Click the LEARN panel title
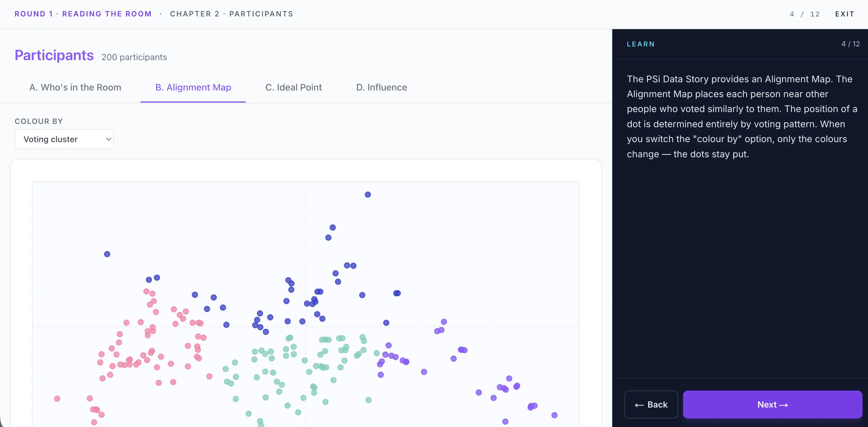Screen dimensions: 868x427 coord(641,44)
